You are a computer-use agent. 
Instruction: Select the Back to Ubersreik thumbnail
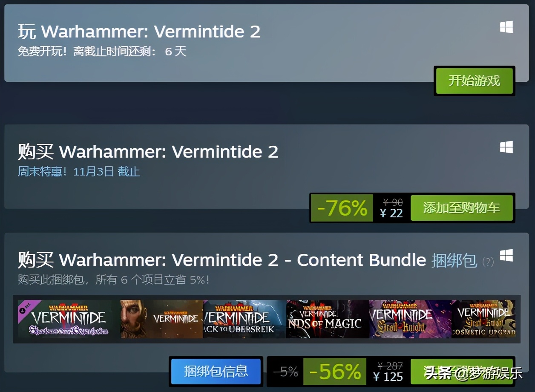(x=244, y=319)
